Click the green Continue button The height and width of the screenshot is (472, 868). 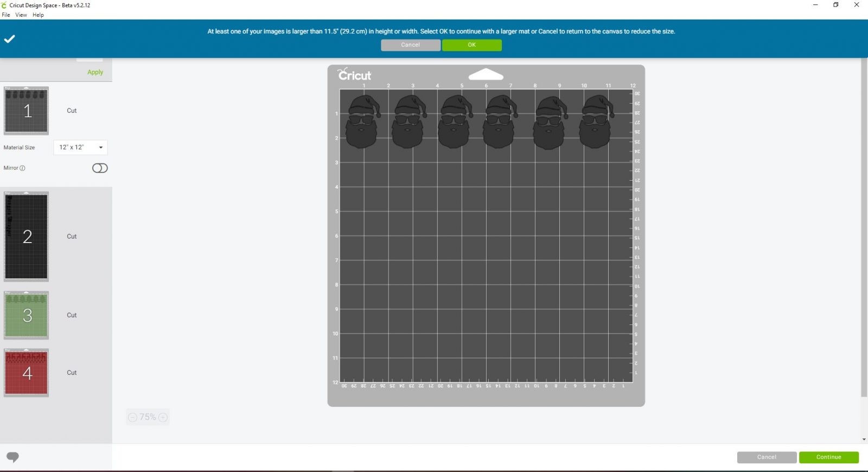(x=828, y=457)
